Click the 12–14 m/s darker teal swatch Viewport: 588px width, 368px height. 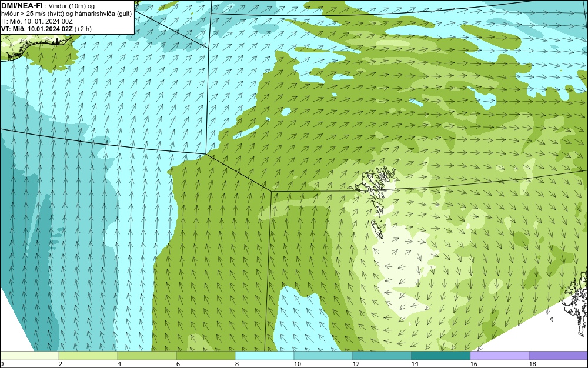[x=382, y=355]
